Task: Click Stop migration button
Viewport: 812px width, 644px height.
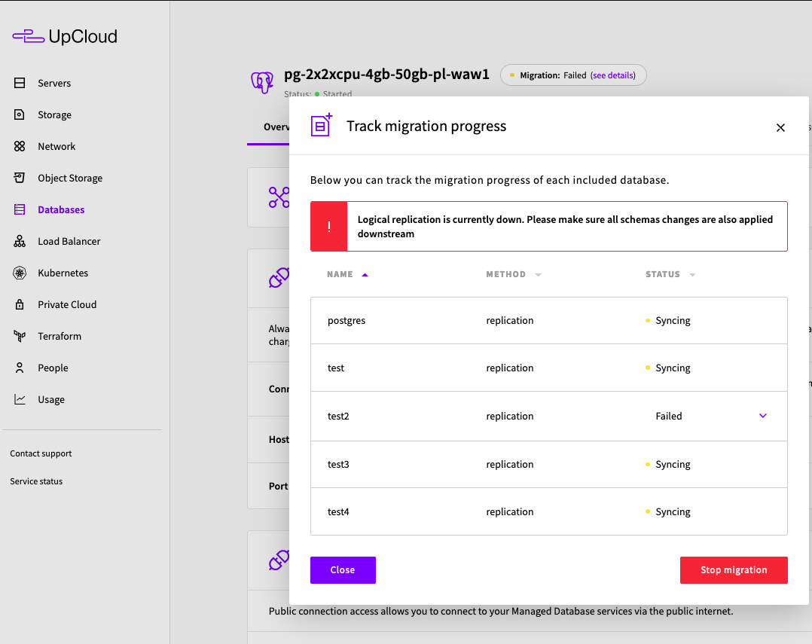Action: click(734, 570)
